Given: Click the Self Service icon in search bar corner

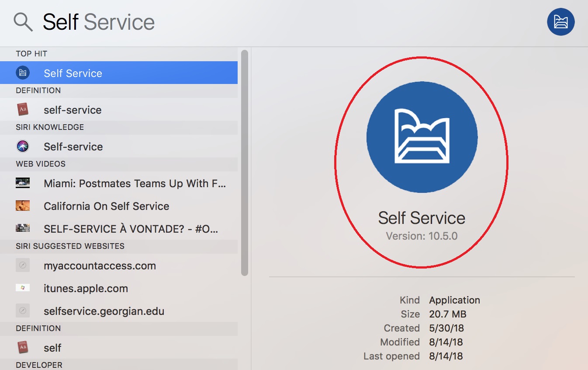Looking at the screenshot, I should pos(561,22).
